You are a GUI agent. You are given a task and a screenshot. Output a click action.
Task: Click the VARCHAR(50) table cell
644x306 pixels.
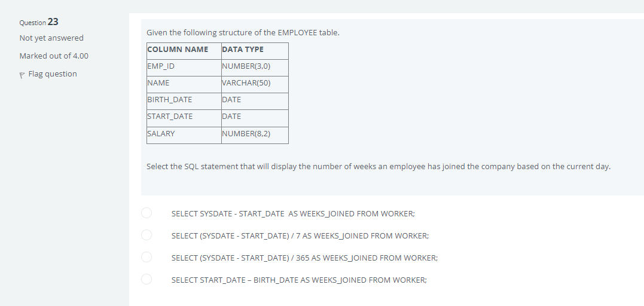255,85
